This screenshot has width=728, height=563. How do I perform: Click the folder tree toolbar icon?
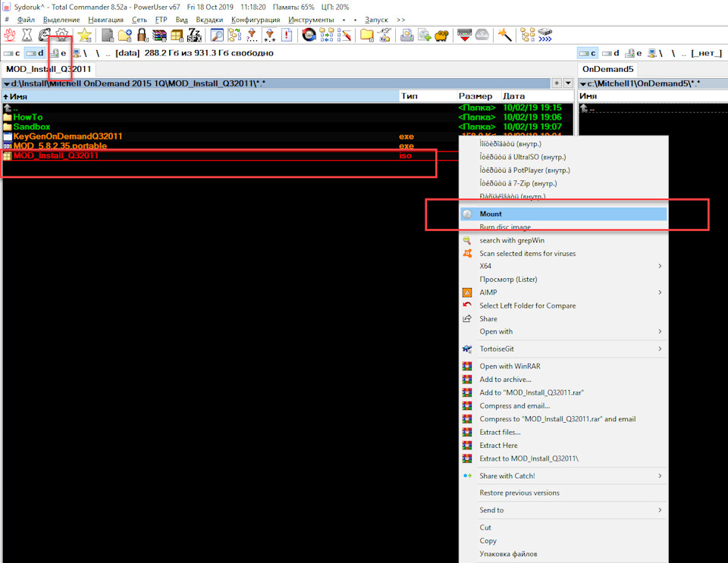pos(528,36)
